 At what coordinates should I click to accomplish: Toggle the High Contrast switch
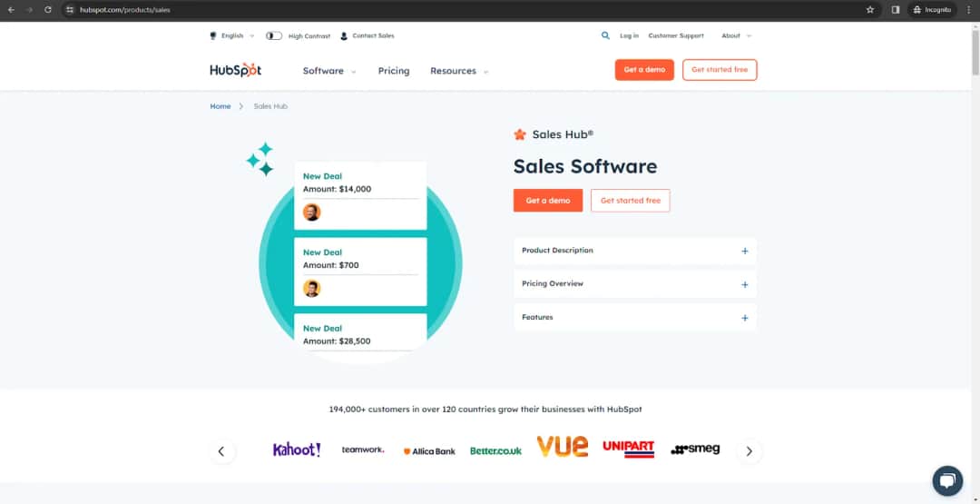tap(274, 35)
